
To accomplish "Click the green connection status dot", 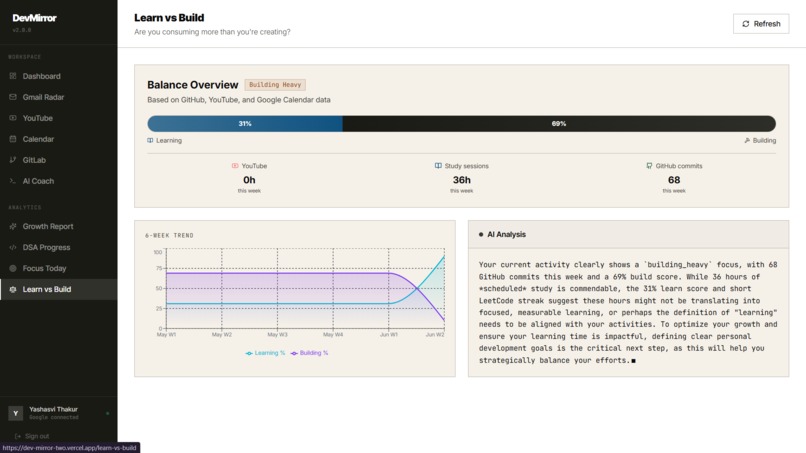I will (107, 413).
